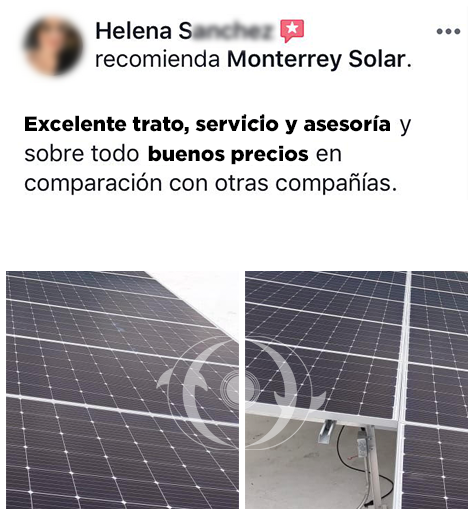
Task: Click the bold phrase 'buenos precios'
Action: click(228, 154)
